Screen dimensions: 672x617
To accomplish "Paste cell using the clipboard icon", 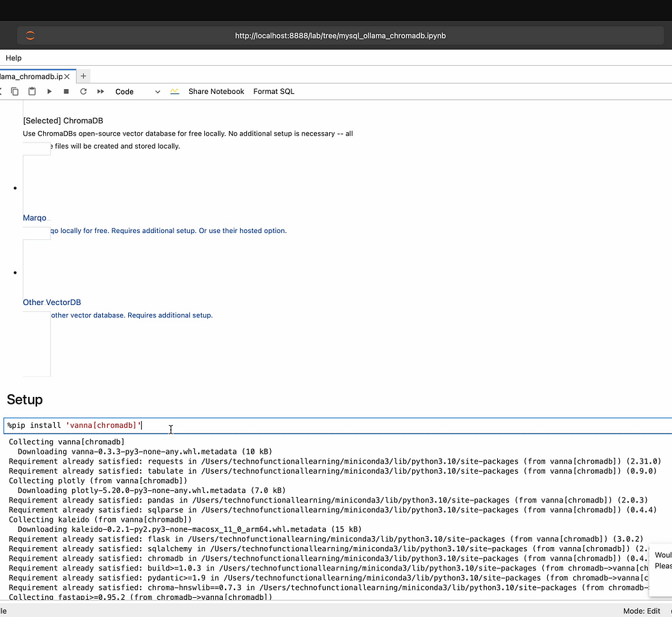I will [32, 91].
